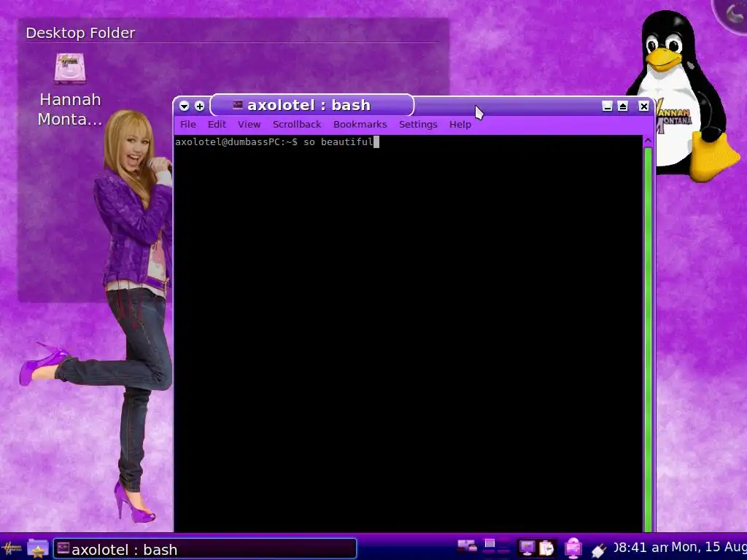Open the pink monitor device notifier icon
The height and width of the screenshot is (560, 747).
coord(573,548)
